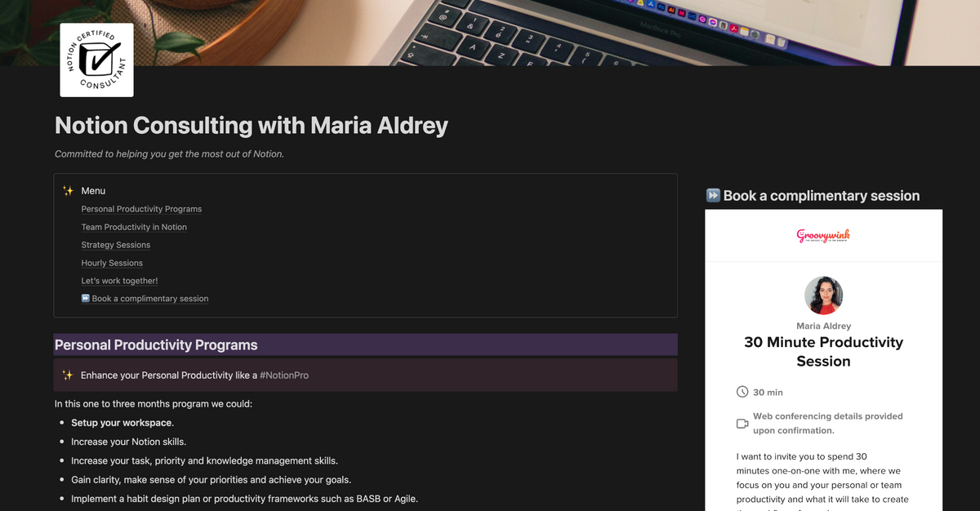
Task: Click the 30 Minute Productivity Session title
Action: click(823, 352)
